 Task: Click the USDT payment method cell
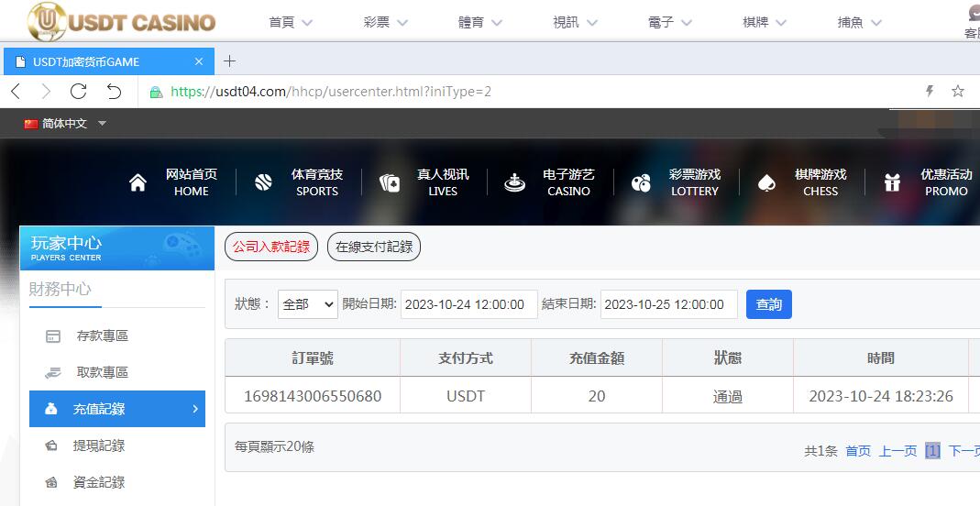coord(466,396)
